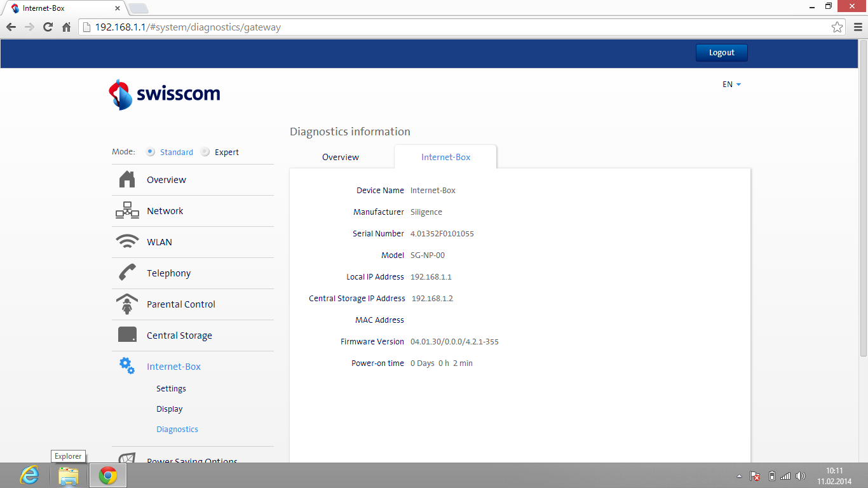Viewport: 868px width, 488px height.
Task: Open the Display submenu link
Action: click(169, 409)
